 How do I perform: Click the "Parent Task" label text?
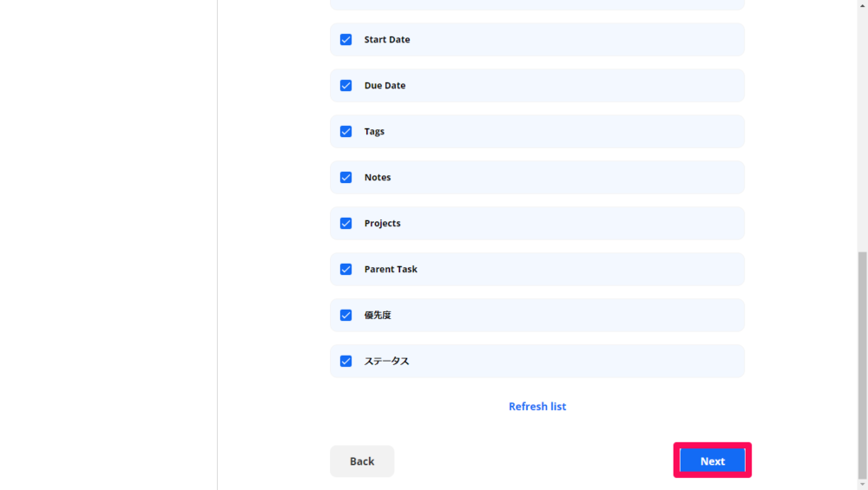click(x=391, y=270)
